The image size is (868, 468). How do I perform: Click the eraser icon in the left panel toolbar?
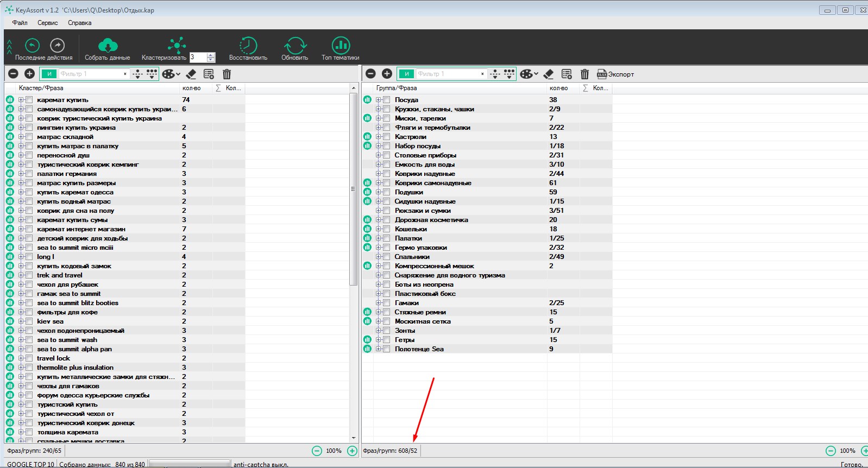(191, 74)
